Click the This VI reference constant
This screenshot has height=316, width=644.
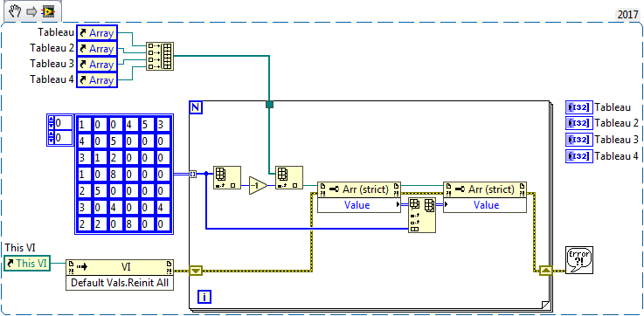click(27, 264)
